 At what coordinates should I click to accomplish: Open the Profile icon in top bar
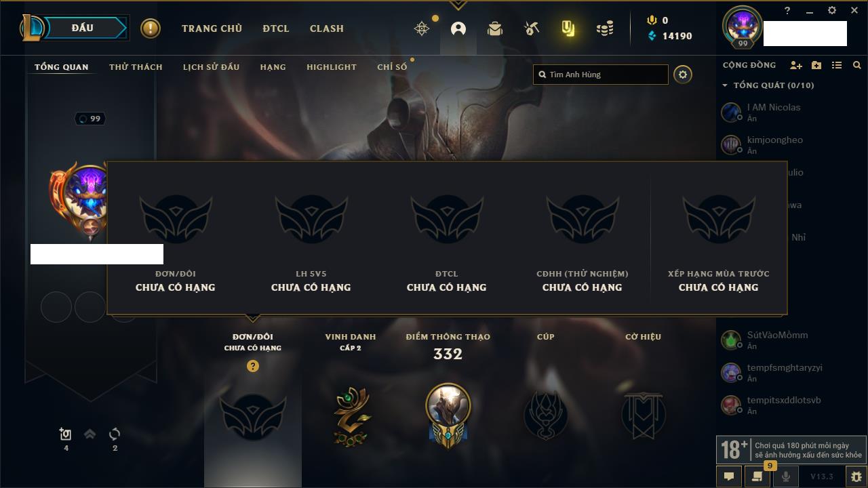pos(458,28)
